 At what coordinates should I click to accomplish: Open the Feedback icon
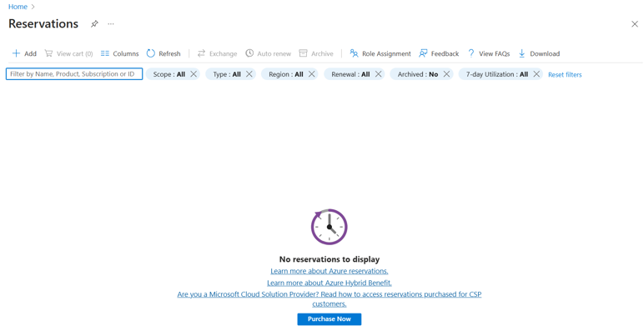click(x=423, y=53)
